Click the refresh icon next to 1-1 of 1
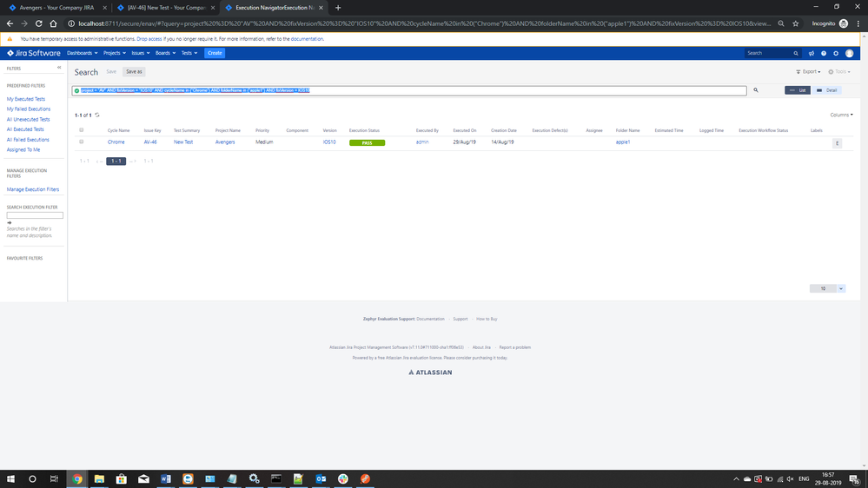868x488 pixels. point(97,115)
